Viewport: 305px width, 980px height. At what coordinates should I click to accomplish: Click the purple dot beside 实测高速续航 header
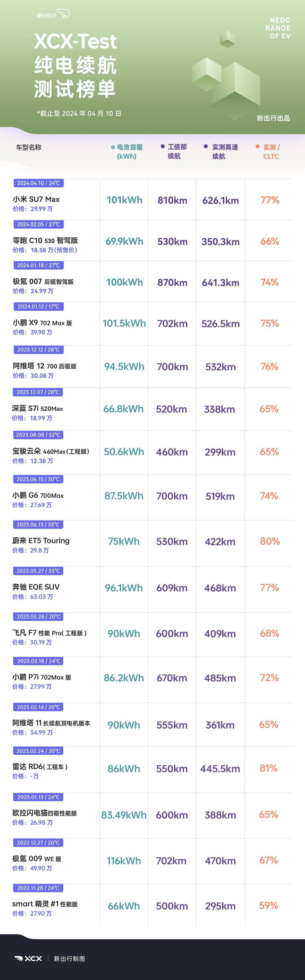[206, 146]
